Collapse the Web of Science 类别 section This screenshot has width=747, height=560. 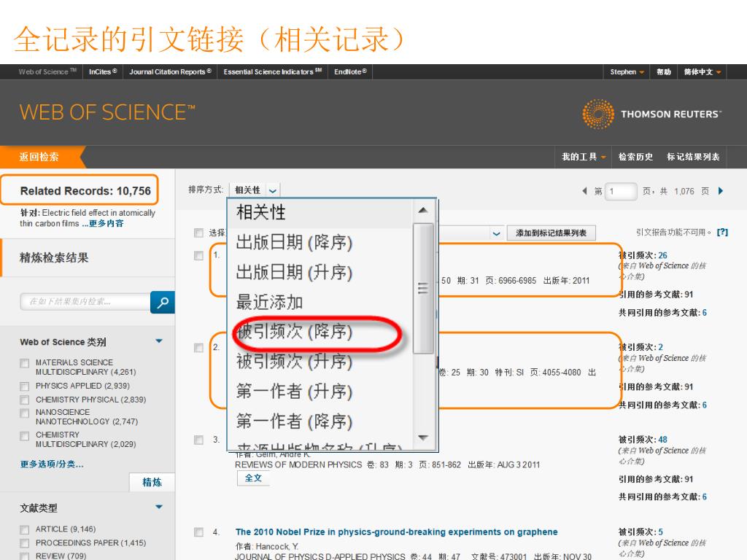[x=159, y=341]
